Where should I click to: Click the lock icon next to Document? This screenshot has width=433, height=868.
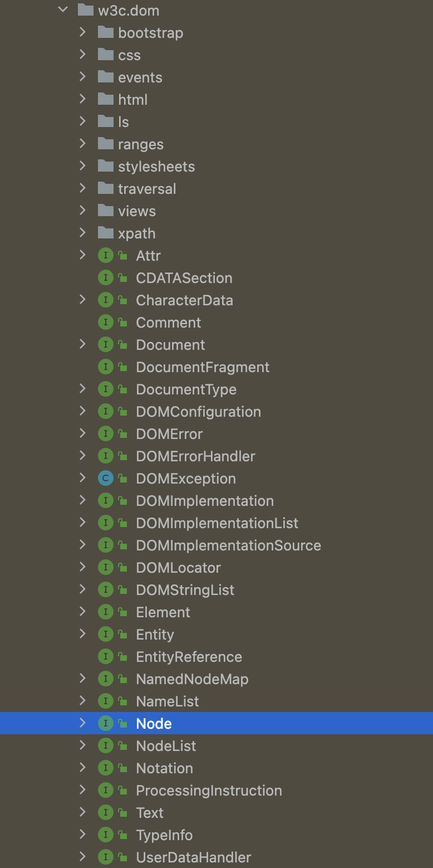[122, 345]
